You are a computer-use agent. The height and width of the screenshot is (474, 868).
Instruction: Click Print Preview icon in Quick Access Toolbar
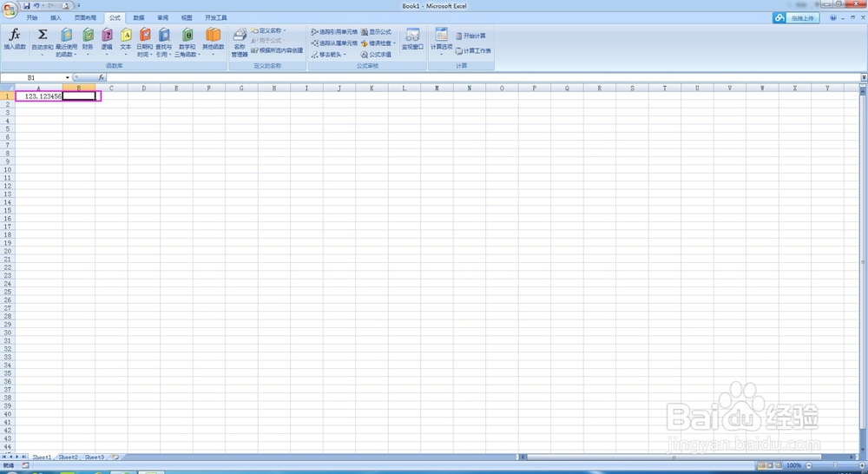point(65,5)
